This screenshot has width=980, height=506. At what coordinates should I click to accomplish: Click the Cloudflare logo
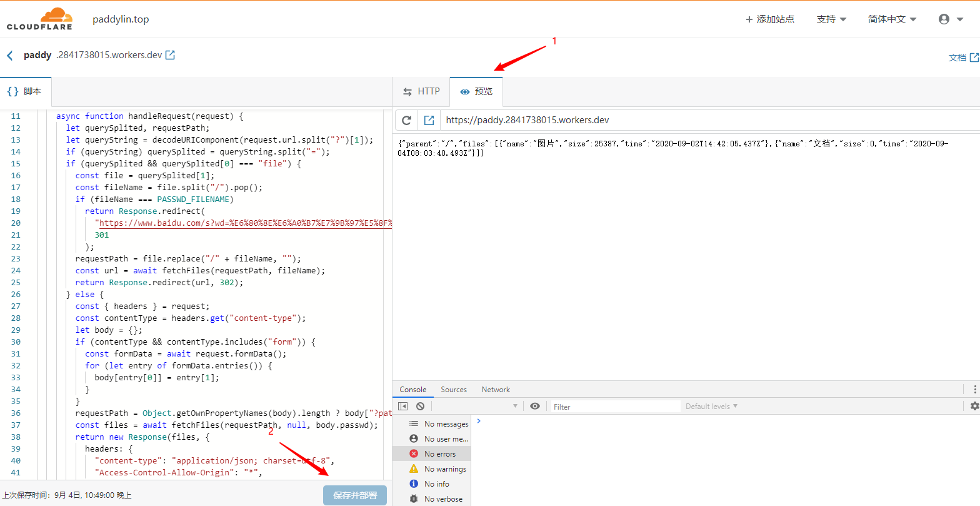[39, 19]
